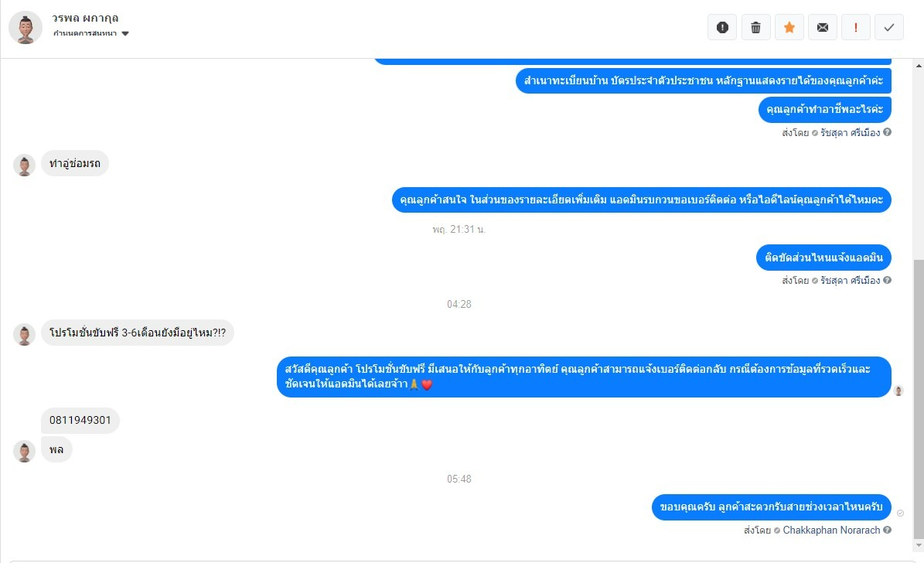
Task: Click the seen avatar beside the promotion reply
Action: point(898,391)
